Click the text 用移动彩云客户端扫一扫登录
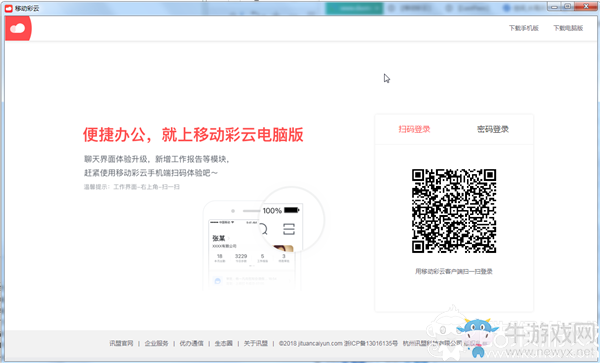This screenshot has height=363, width=600. tap(454, 271)
